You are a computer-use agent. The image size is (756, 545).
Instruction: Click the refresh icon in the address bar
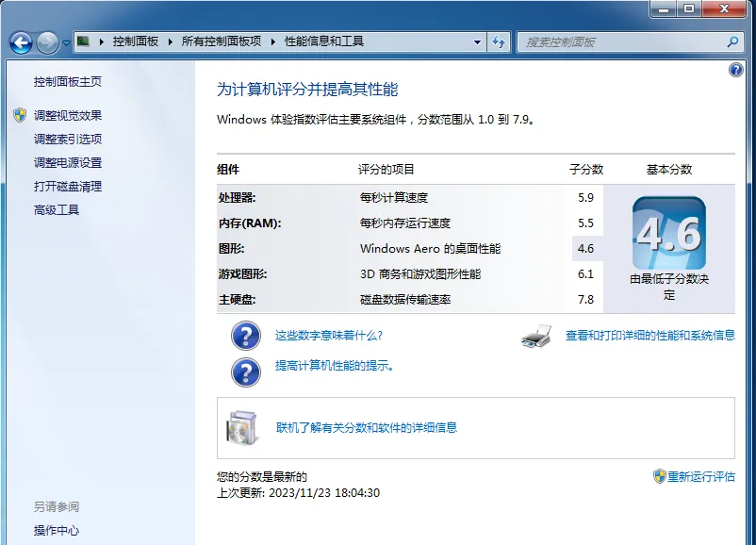[500, 41]
